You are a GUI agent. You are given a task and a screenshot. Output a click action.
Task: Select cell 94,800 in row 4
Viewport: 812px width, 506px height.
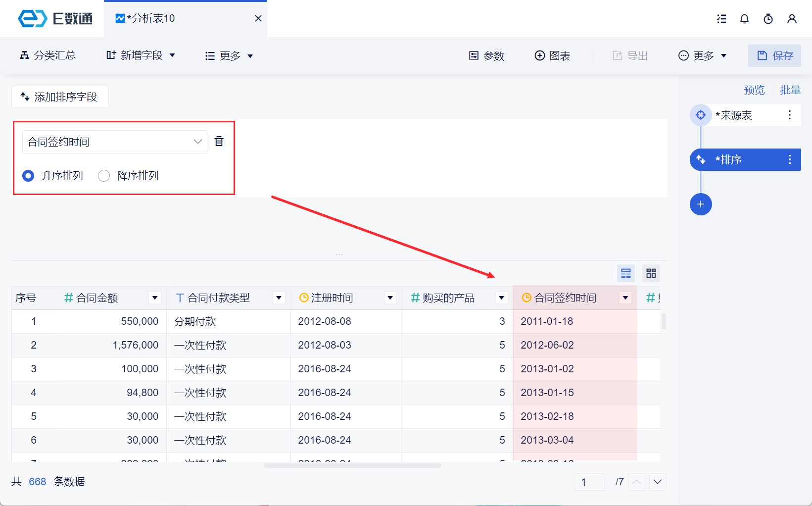(143, 393)
